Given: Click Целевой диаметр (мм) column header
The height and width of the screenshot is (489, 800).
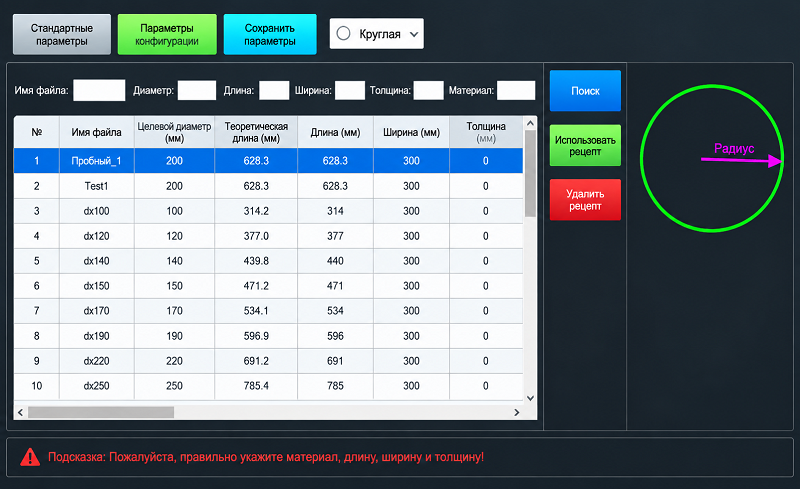Looking at the screenshot, I should 174,132.
